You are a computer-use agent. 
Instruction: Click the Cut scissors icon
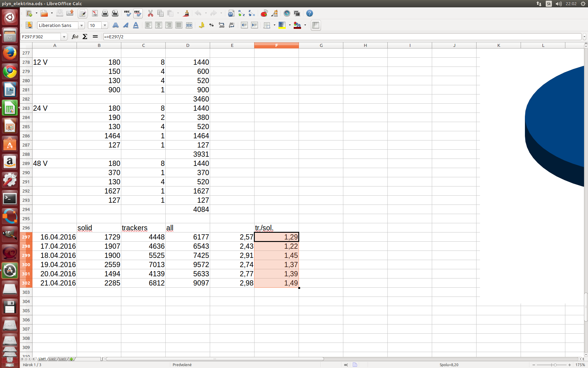point(150,13)
